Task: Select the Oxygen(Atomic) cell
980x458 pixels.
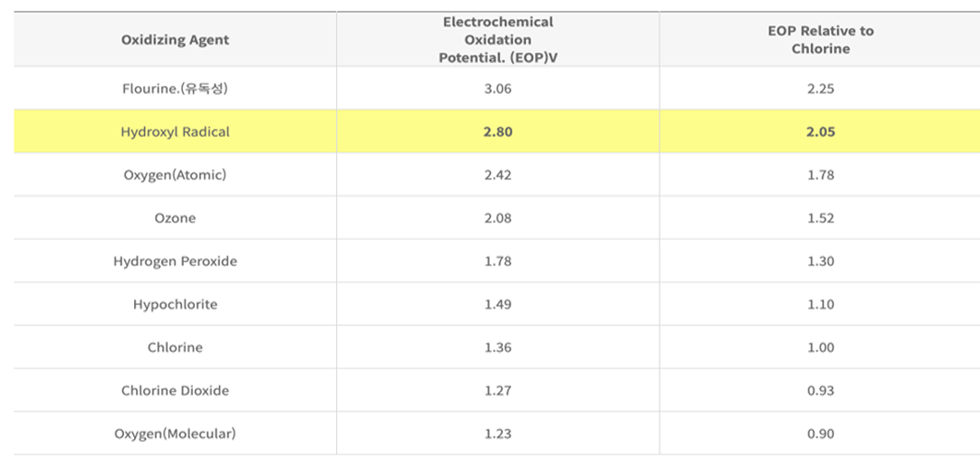Action: (x=175, y=175)
